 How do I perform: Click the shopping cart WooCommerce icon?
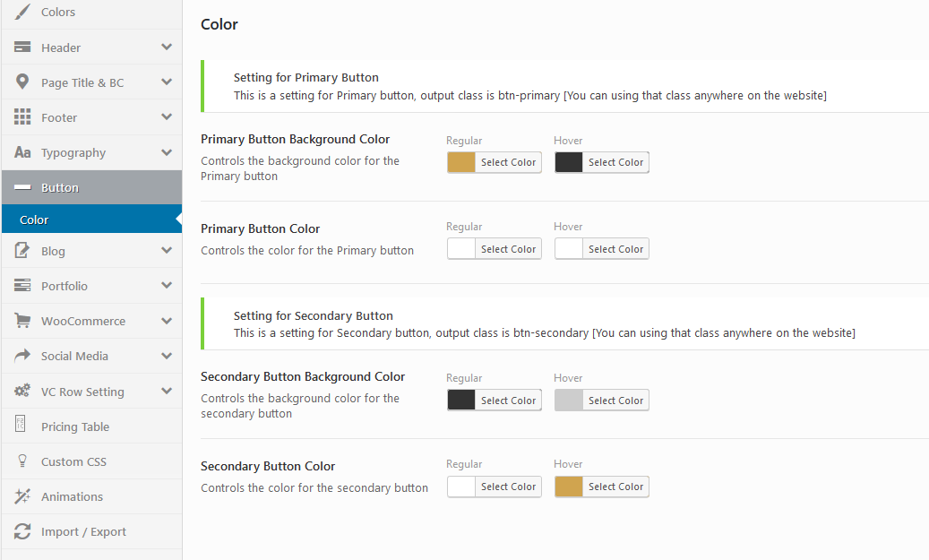22,321
